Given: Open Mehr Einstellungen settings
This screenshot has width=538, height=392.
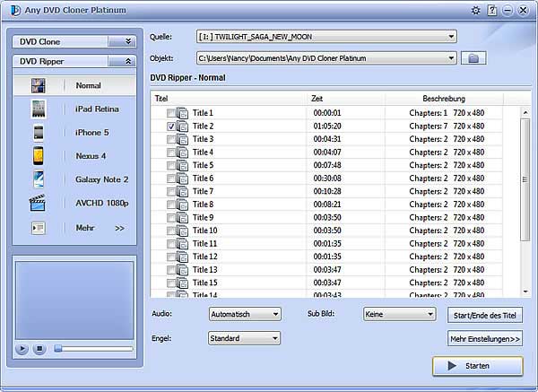Looking at the screenshot, I should [485, 339].
